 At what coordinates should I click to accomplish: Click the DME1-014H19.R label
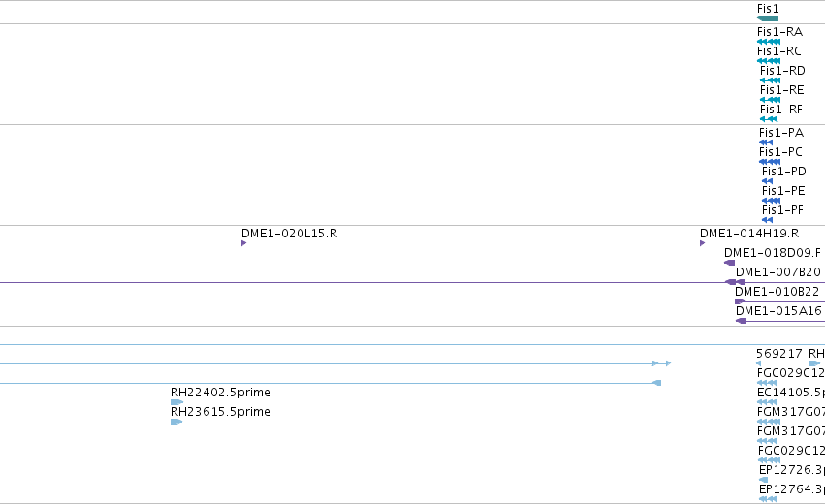(749, 234)
